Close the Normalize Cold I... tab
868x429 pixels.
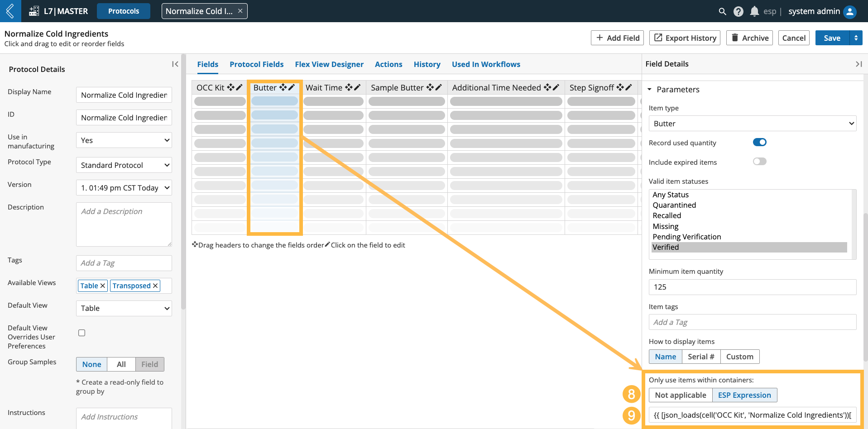point(240,11)
